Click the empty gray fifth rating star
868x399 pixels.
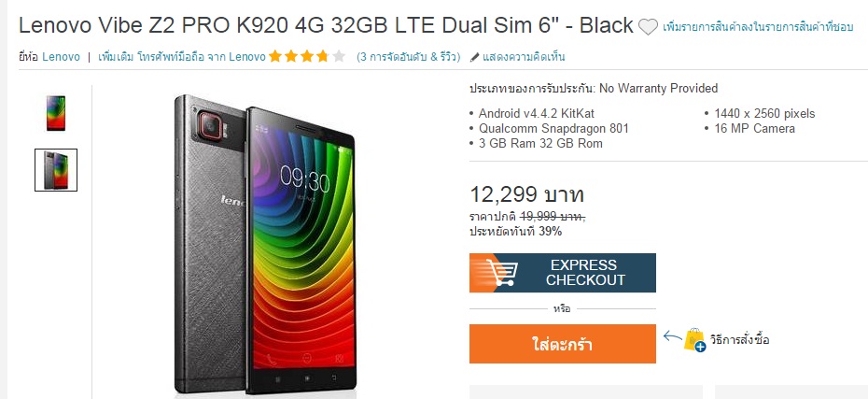pos(339,56)
